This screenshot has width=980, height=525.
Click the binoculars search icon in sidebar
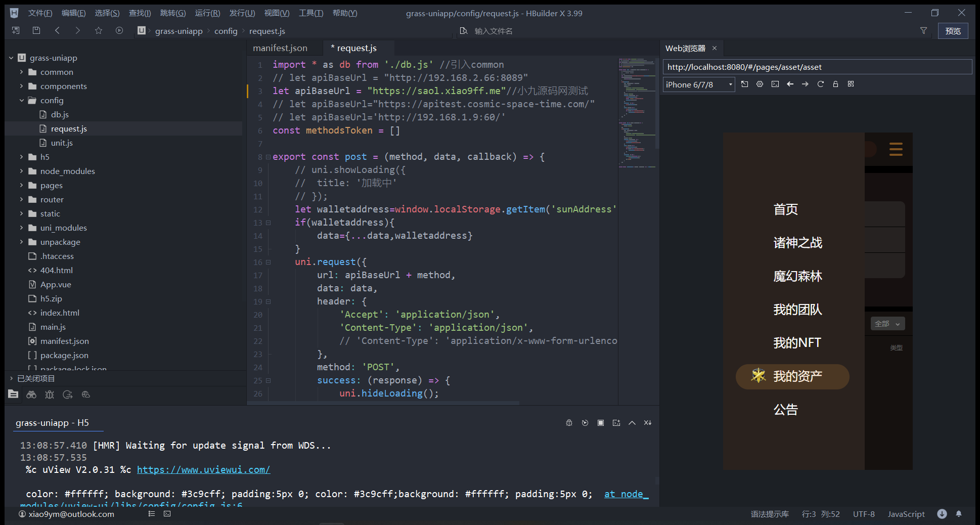click(31, 395)
